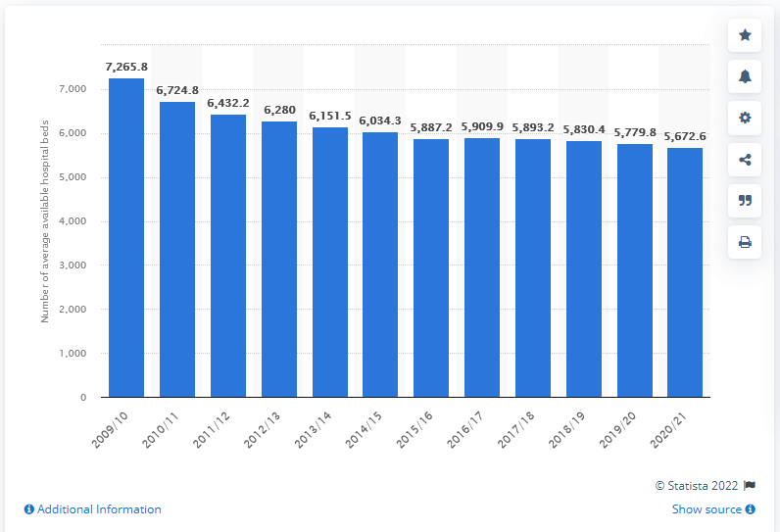Click the flag icon beside Statista 2022
The height and width of the screenshot is (532, 780).
pos(750,484)
